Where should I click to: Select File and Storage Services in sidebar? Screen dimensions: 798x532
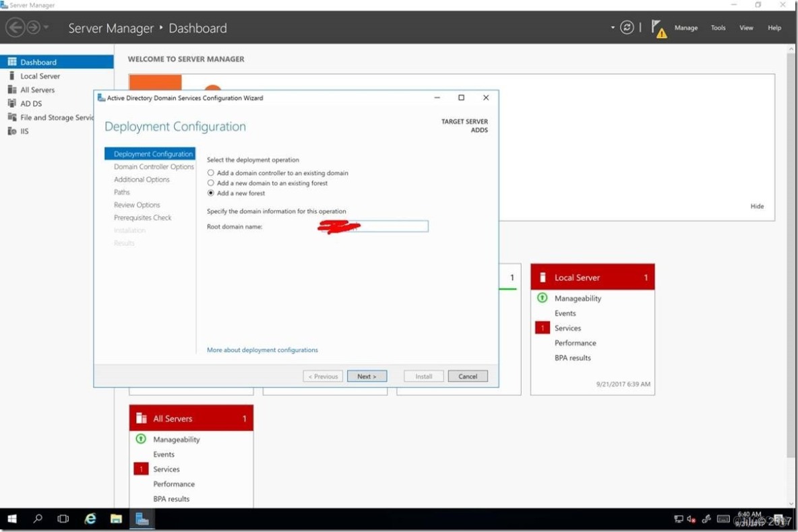[x=52, y=117]
